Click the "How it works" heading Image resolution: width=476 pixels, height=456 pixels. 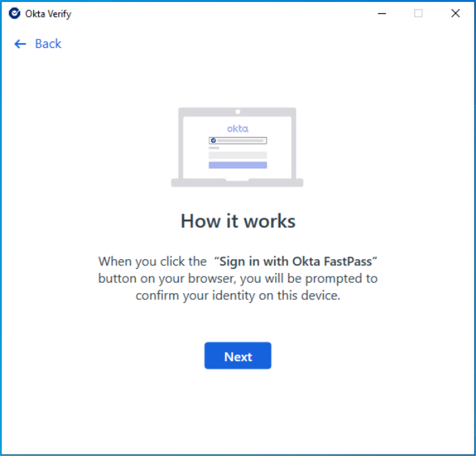tap(238, 221)
